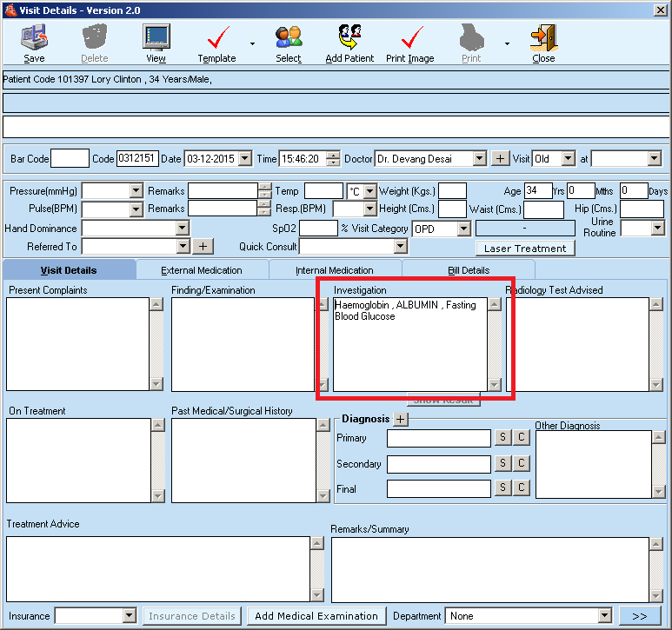Open the Bill Details tab

469,270
